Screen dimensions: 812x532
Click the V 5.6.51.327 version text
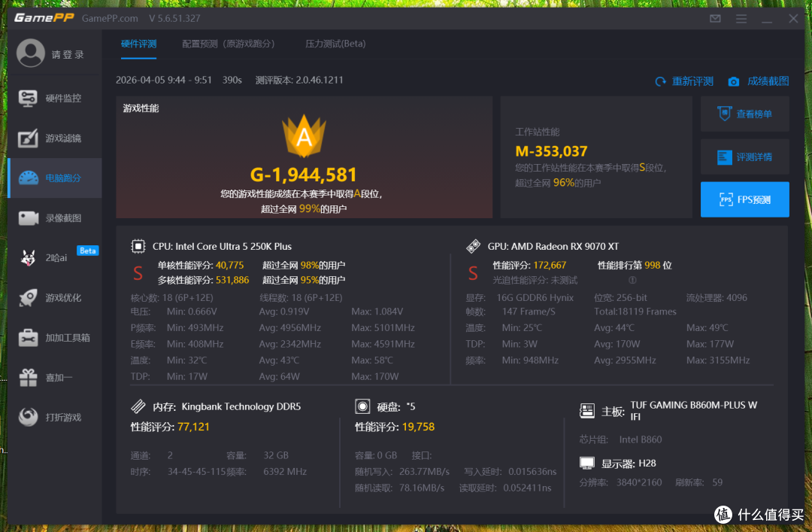click(x=174, y=19)
